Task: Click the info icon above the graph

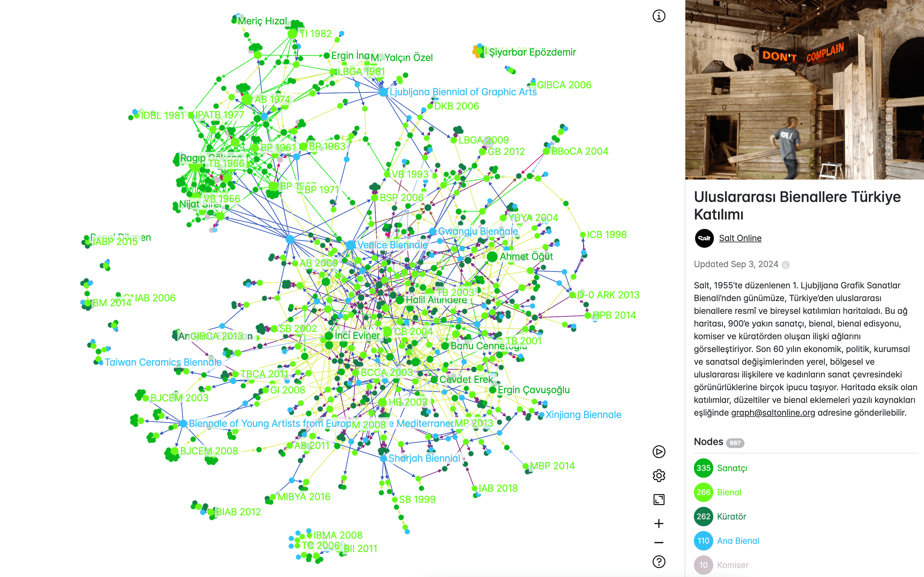Action: click(x=659, y=16)
